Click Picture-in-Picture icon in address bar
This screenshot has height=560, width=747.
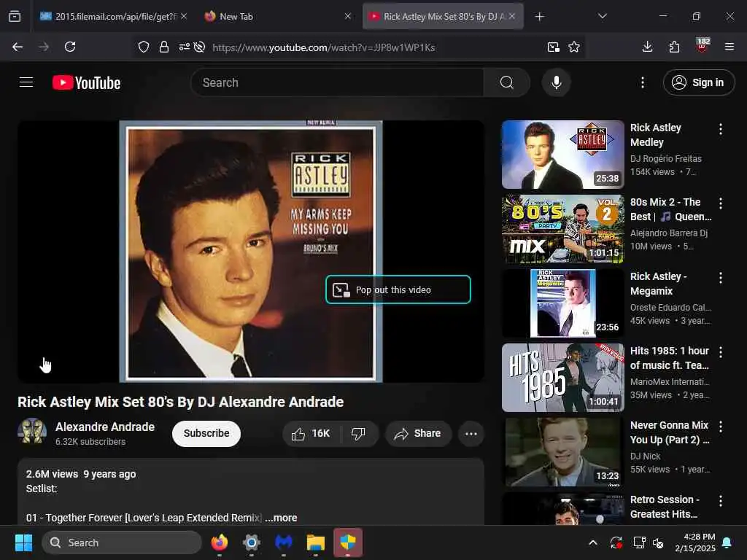tap(553, 47)
